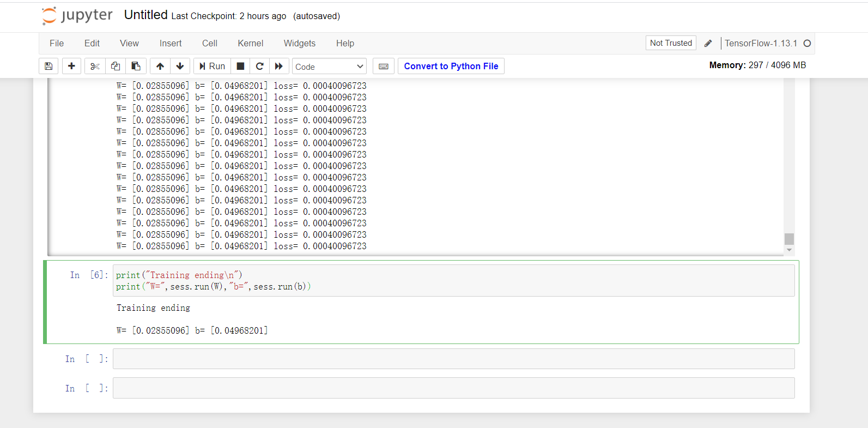Move selected cell up arrow
This screenshot has height=428, width=868.
160,66
